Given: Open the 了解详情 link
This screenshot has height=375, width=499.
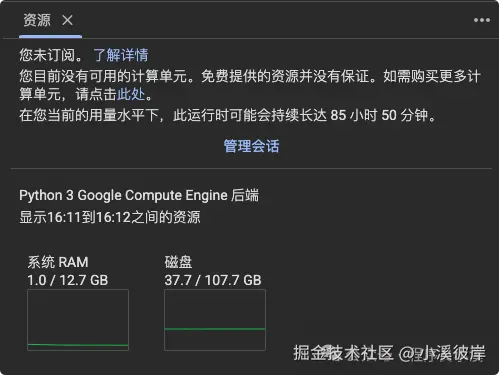Looking at the screenshot, I should (121, 55).
